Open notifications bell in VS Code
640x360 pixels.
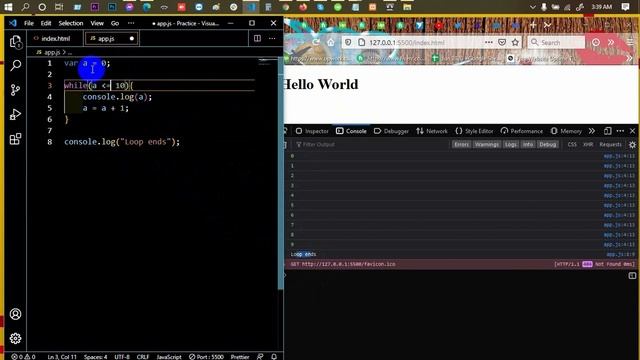click(x=274, y=357)
